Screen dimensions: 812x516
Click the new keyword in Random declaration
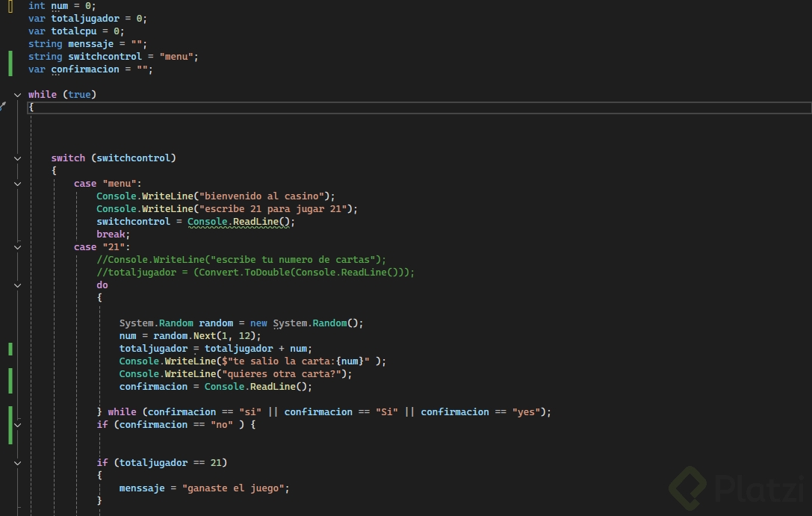pyautogui.click(x=258, y=323)
